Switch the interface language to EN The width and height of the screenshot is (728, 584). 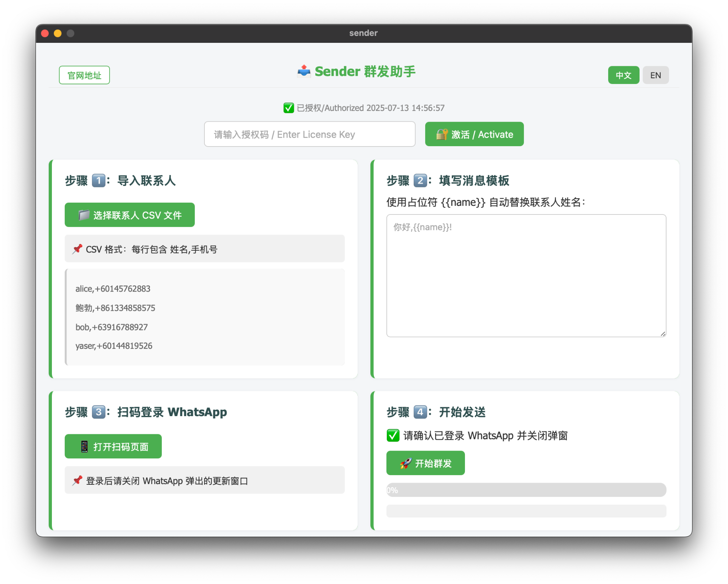(655, 75)
